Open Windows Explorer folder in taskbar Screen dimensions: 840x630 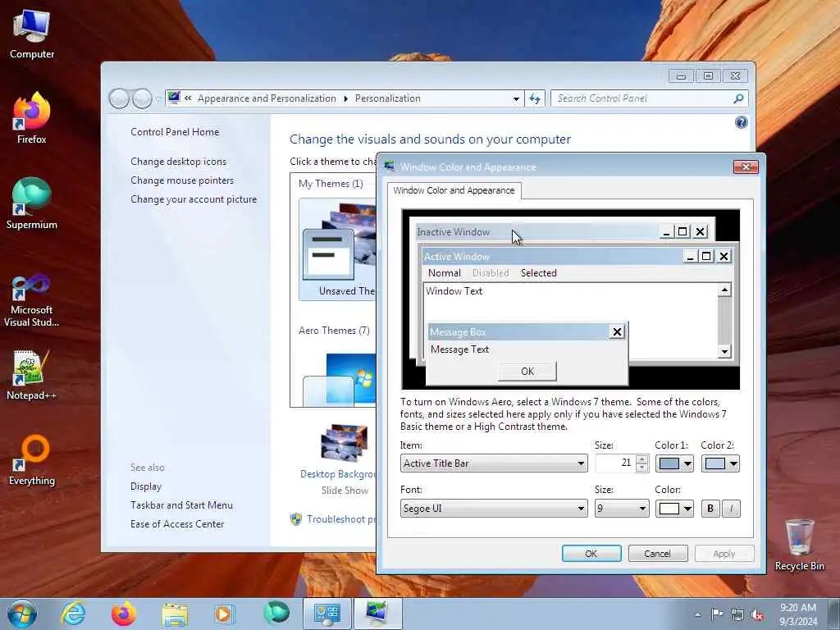pyautogui.click(x=175, y=614)
